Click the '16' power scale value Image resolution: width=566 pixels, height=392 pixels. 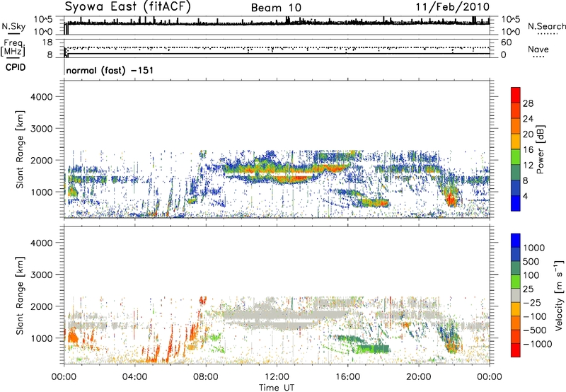528,150
